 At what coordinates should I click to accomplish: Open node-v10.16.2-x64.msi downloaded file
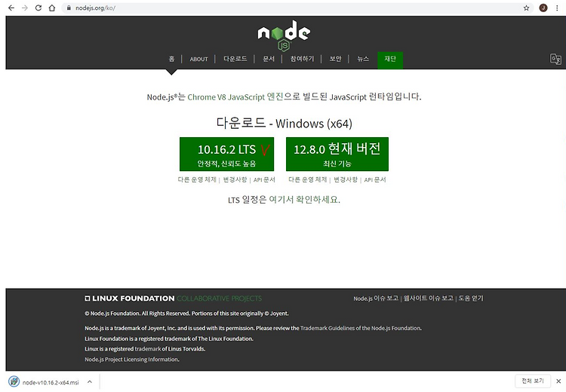pyautogui.click(x=51, y=382)
